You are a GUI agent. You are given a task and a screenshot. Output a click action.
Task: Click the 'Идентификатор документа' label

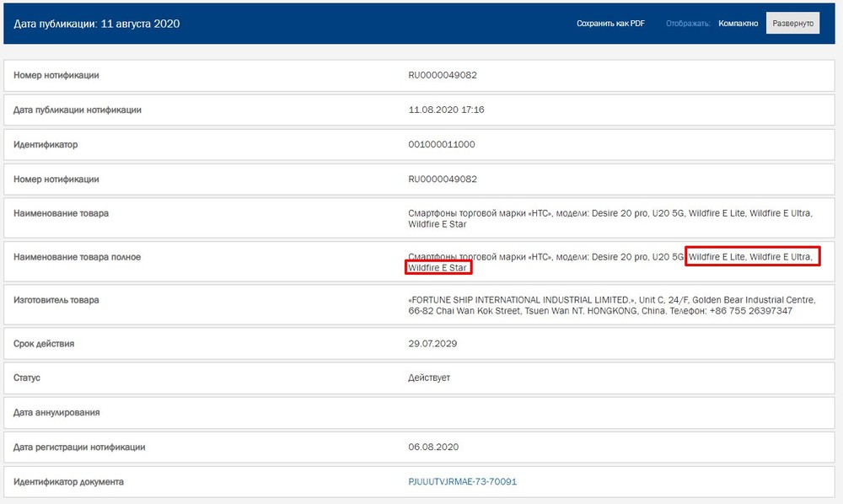pyautogui.click(x=69, y=482)
